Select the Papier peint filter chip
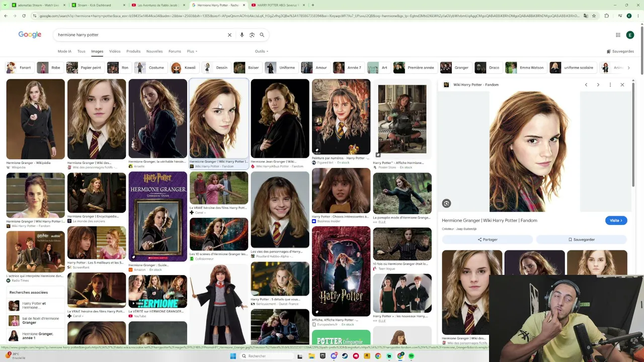Image resolution: width=644 pixels, height=362 pixels. pyautogui.click(x=85, y=67)
